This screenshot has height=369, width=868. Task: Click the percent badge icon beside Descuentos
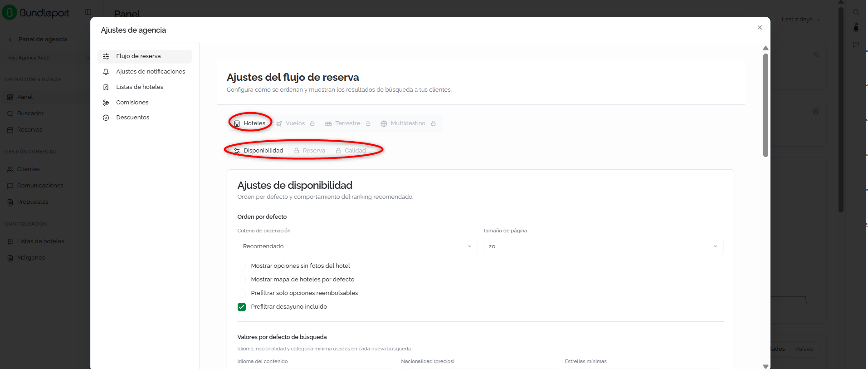pos(106,118)
